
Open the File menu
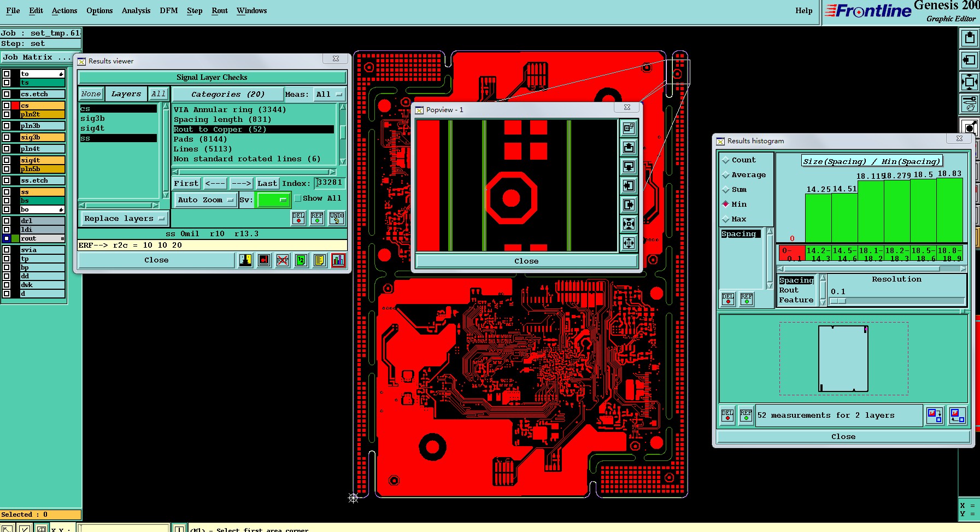(13, 10)
